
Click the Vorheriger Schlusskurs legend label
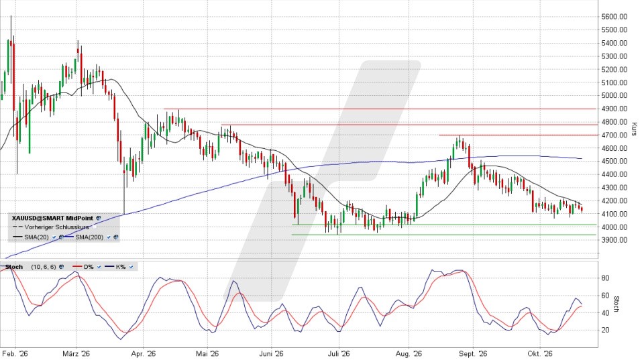tap(56, 227)
